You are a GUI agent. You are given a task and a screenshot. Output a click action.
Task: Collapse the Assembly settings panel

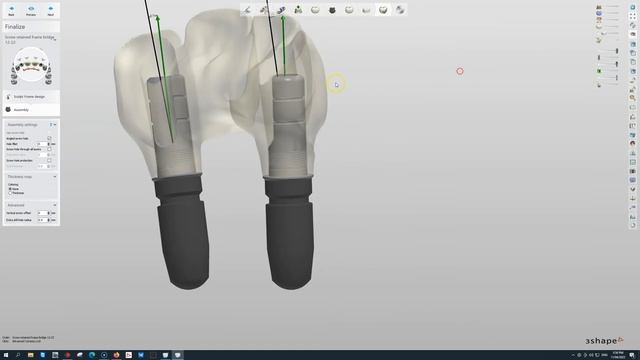55,124
